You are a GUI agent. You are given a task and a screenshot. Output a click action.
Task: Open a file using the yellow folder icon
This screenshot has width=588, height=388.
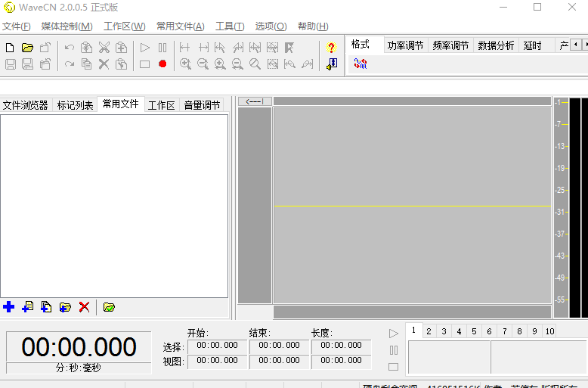pyautogui.click(x=28, y=48)
